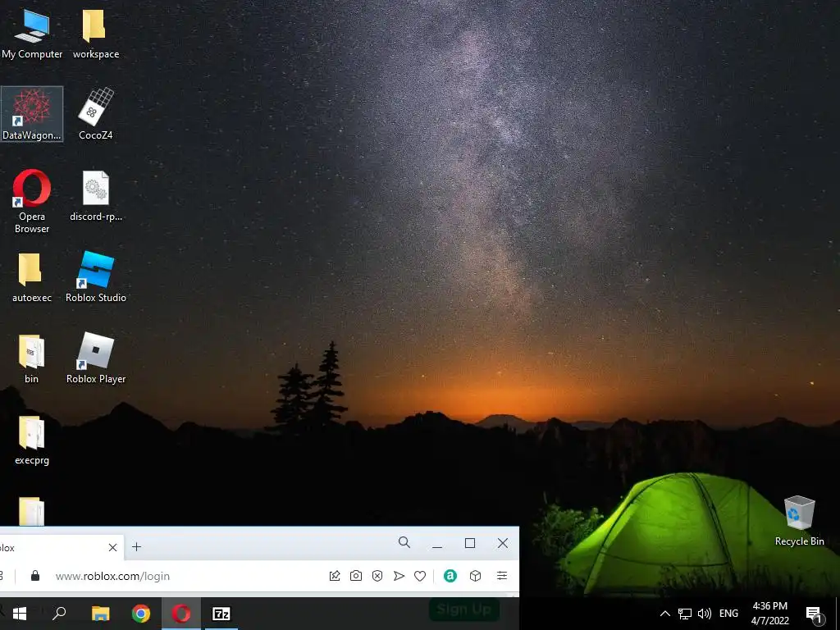Open the Windows Start menu
840x630 pixels.
(x=20, y=614)
